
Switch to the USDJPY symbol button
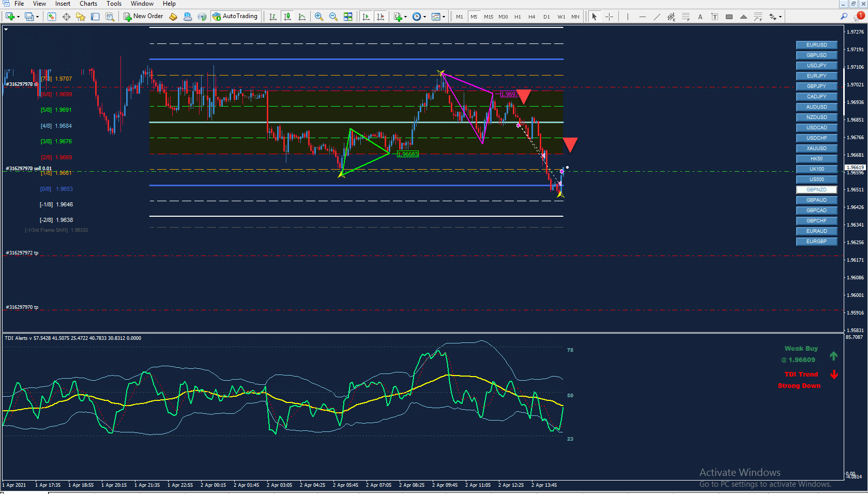817,66
